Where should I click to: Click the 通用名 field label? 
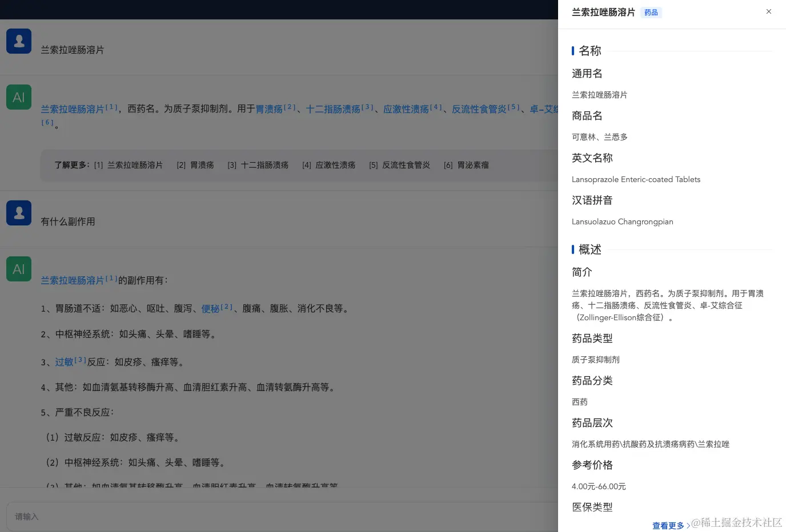587,73
